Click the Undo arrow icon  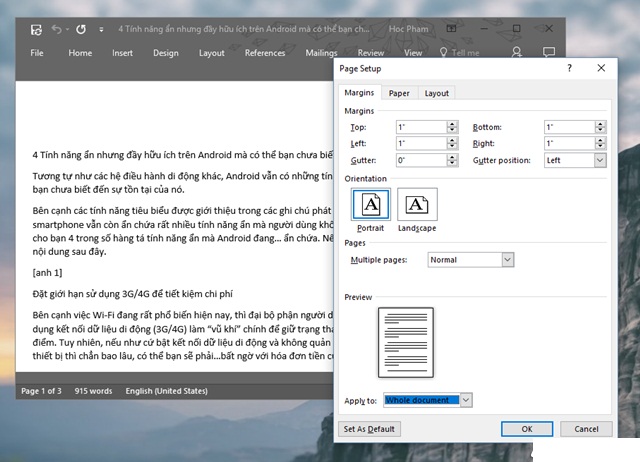point(57,30)
